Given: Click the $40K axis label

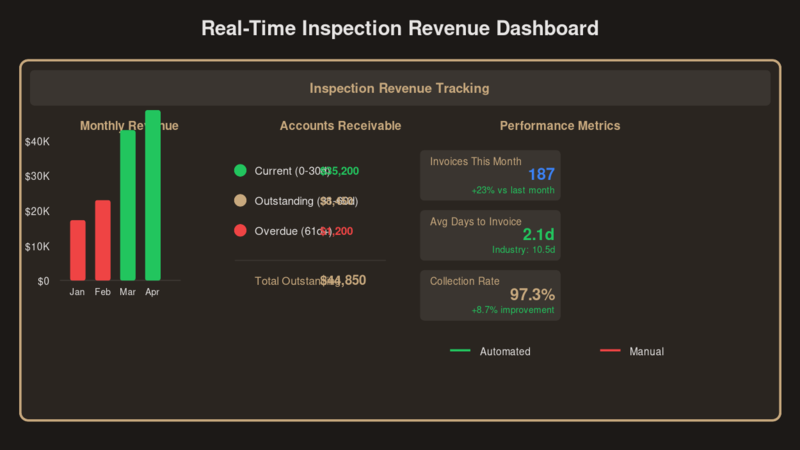Looking at the screenshot, I should coord(37,142).
